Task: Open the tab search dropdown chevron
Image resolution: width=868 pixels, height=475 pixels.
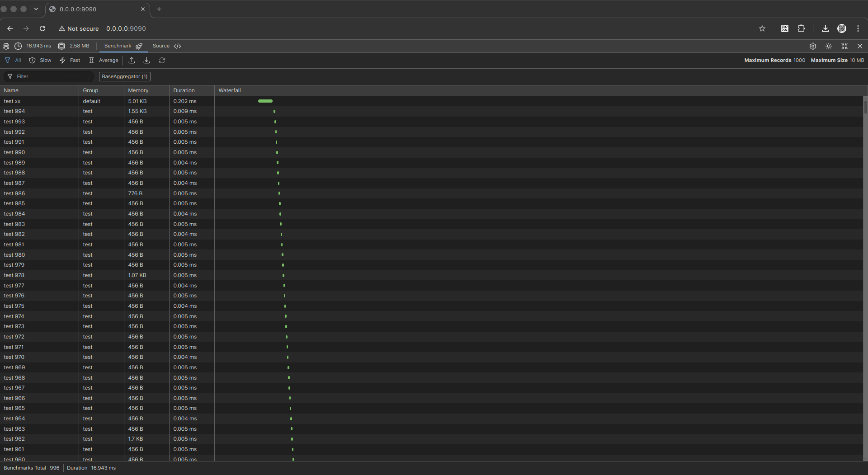Action: coord(36,9)
